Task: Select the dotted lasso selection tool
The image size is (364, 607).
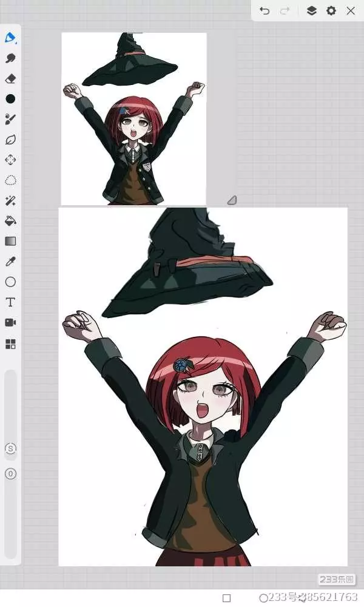Action: (x=10, y=180)
